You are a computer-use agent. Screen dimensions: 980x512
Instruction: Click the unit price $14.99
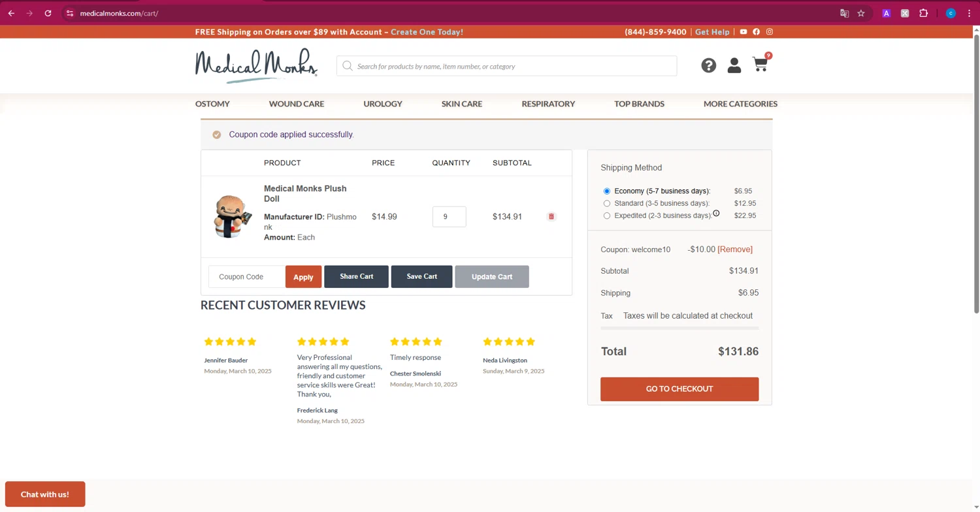(384, 217)
